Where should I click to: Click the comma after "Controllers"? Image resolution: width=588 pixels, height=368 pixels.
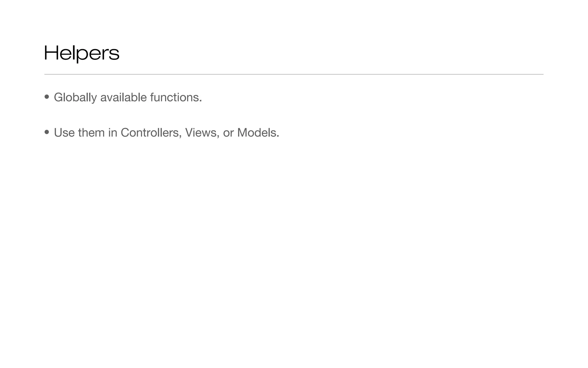(180, 137)
